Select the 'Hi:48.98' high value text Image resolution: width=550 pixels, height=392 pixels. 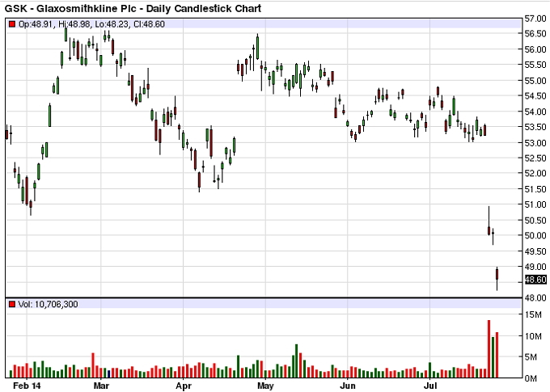tap(74, 24)
